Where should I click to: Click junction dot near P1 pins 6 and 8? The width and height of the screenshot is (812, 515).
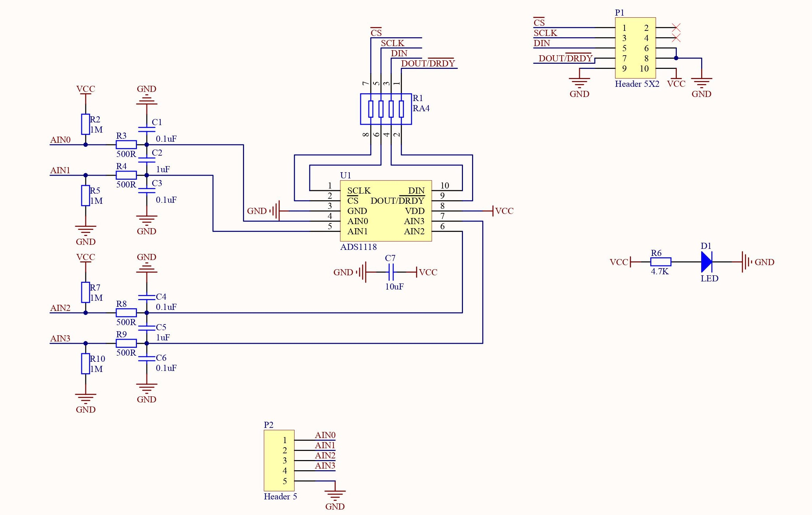click(676, 58)
